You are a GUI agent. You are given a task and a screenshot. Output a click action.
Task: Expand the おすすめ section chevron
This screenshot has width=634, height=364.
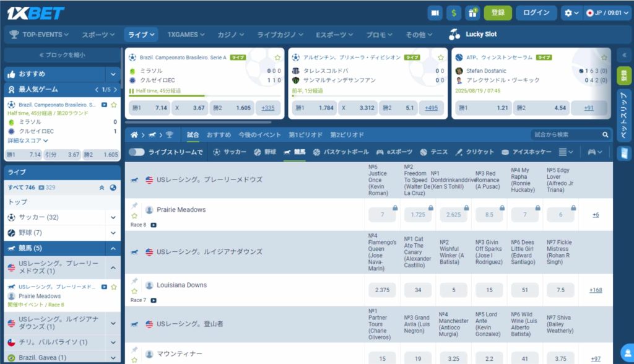pos(113,74)
